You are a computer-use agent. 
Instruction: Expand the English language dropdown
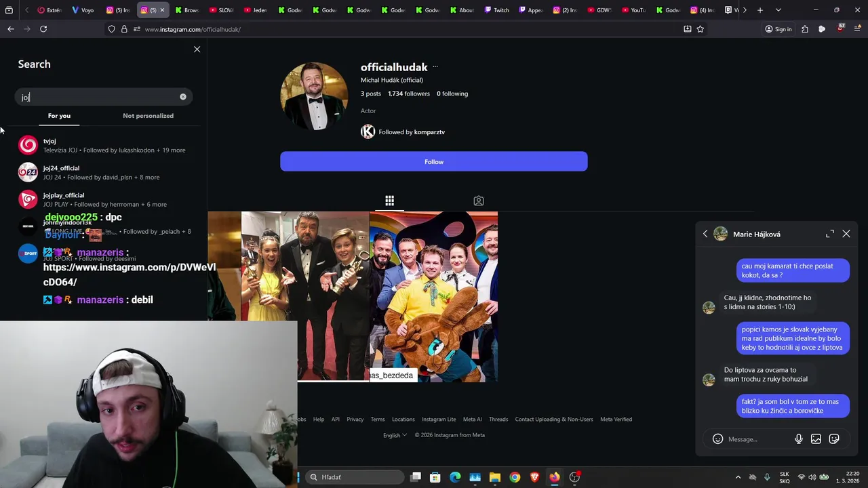(x=395, y=435)
